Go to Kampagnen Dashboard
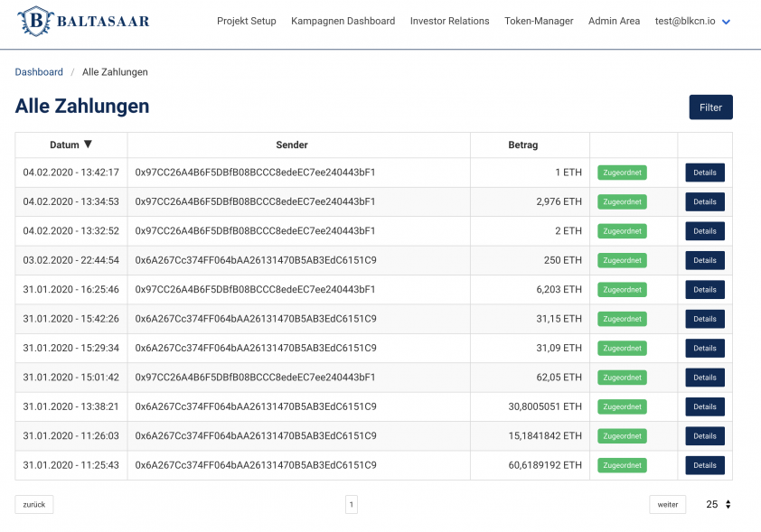Screen dimensions: 761x532 point(343,22)
